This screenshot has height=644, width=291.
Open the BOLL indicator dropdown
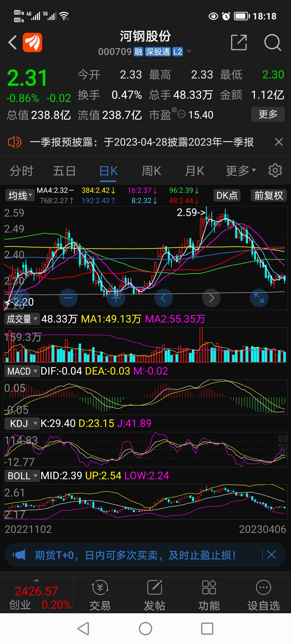pyautogui.click(x=22, y=476)
